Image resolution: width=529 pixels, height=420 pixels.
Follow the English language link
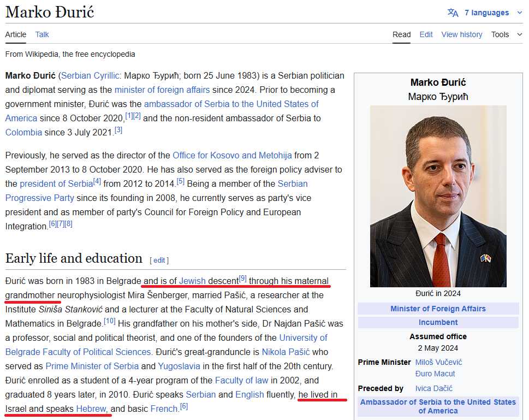[x=249, y=394]
